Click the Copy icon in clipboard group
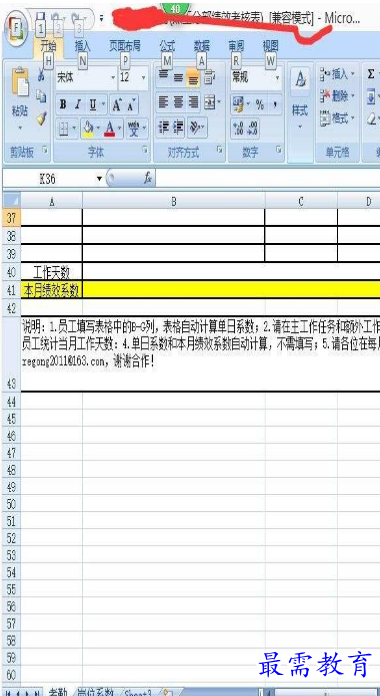Screen dimensions: 380x696 pyautogui.click(x=42, y=96)
